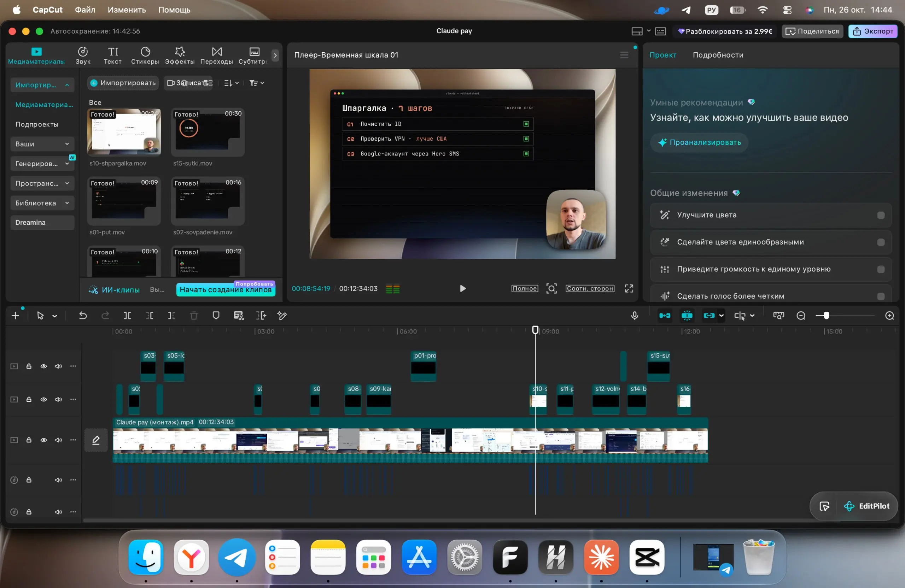Toggle the Улучшите цвета option

tap(881, 215)
